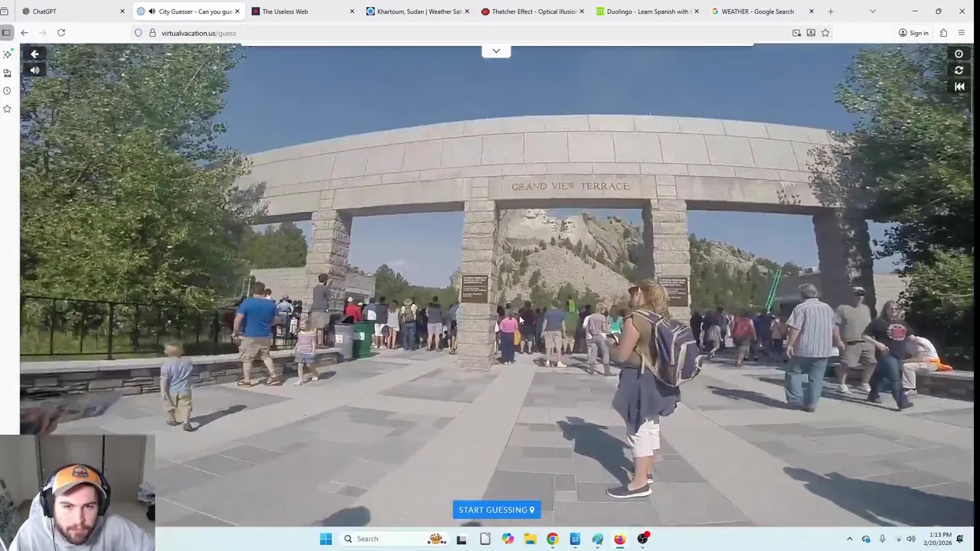Click the back arrow overlay on the game video
Viewport: 980px width, 551px height.
34,54
